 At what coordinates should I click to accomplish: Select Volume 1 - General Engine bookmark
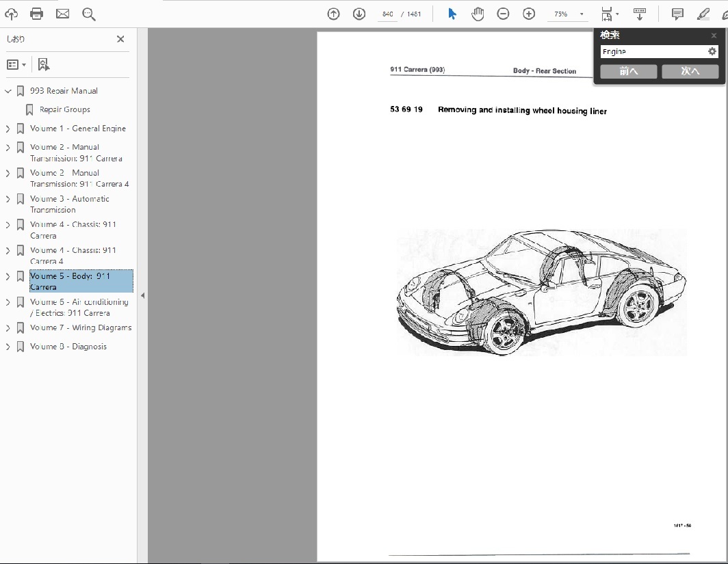[x=78, y=129]
